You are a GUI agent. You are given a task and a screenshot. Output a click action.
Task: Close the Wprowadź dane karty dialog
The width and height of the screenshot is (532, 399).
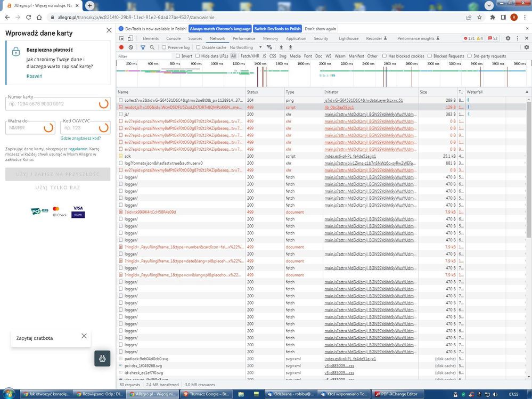(x=109, y=30)
